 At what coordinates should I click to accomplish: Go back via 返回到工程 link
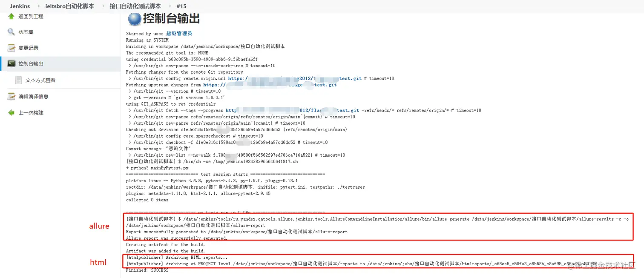(31, 16)
